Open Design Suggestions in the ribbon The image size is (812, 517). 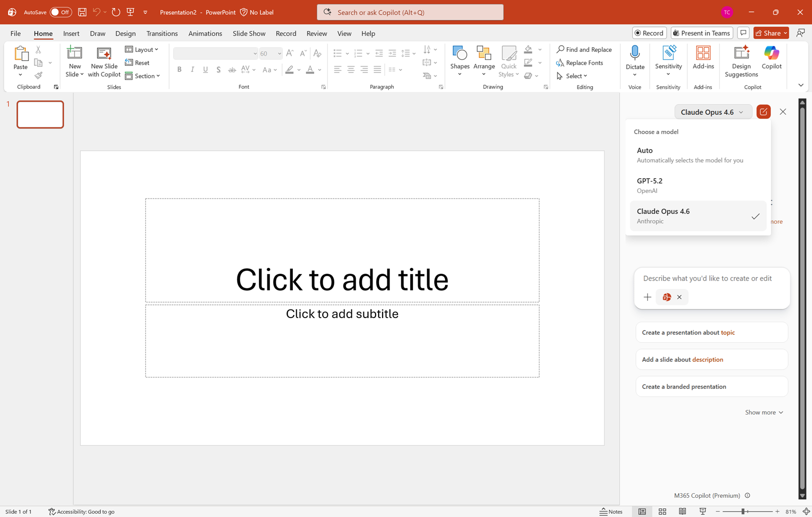741,61
